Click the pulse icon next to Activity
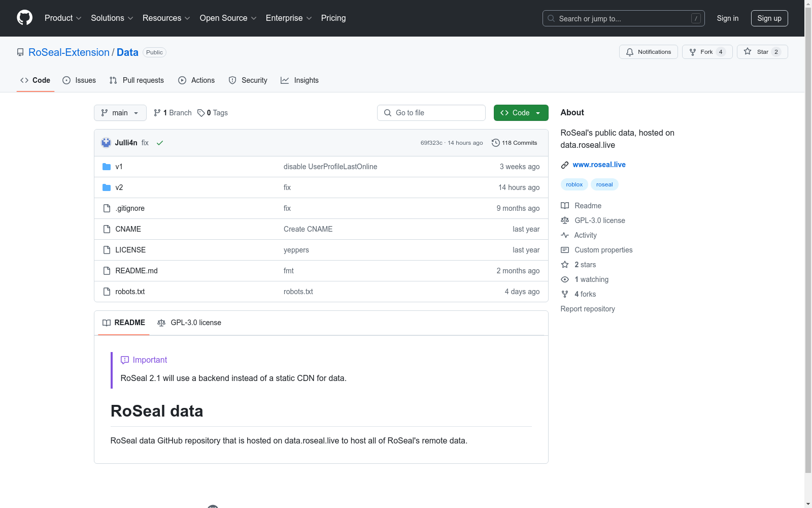812x508 pixels. 565,235
